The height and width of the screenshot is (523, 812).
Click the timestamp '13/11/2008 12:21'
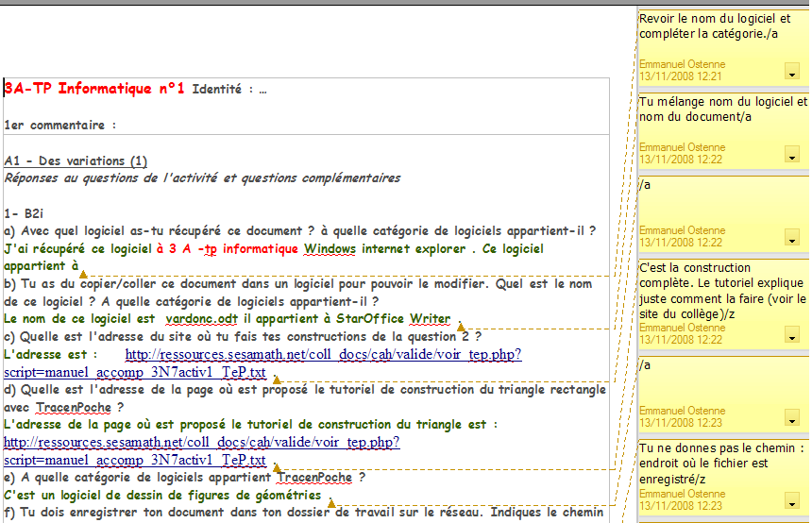coord(681,76)
